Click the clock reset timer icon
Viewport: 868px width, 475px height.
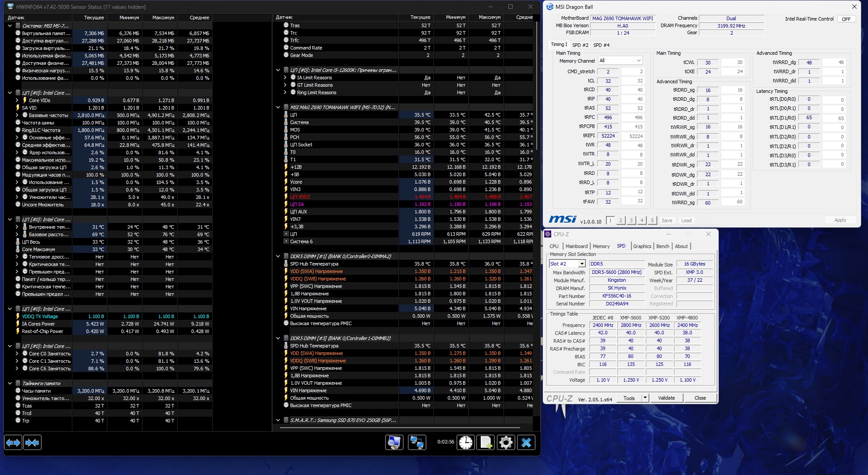(x=466, y=443)
